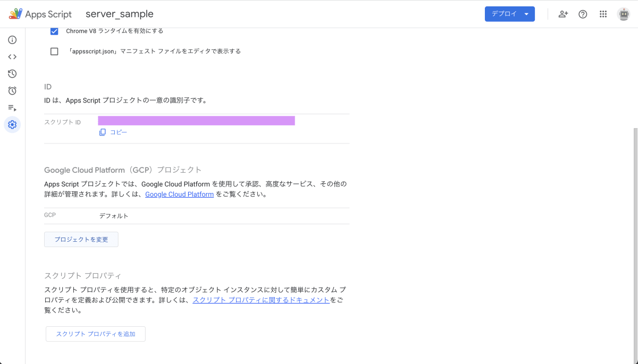Click the share project add-person icon

(563, 14)
